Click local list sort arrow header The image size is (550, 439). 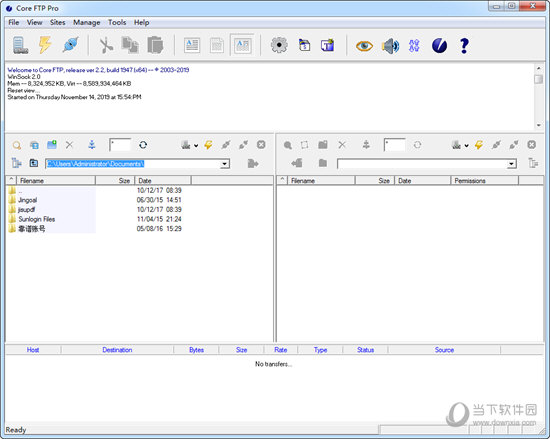pos(11,180)
